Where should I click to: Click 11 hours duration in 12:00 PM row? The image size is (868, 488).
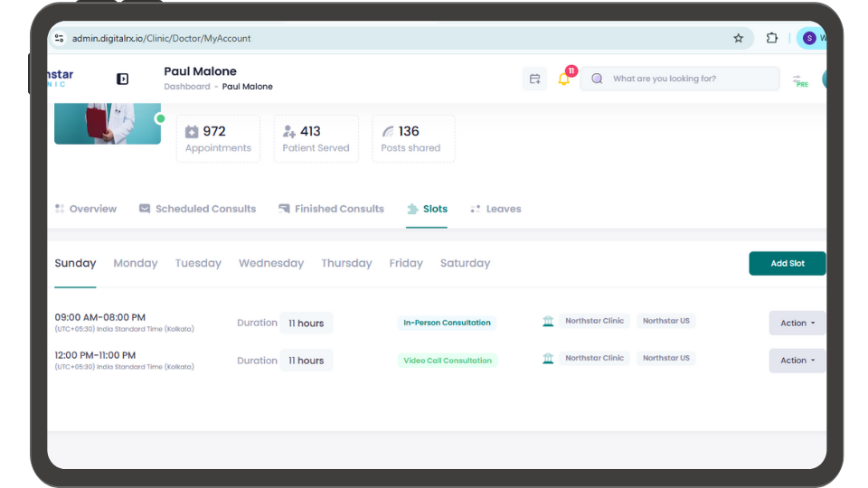tap(307, 361)
